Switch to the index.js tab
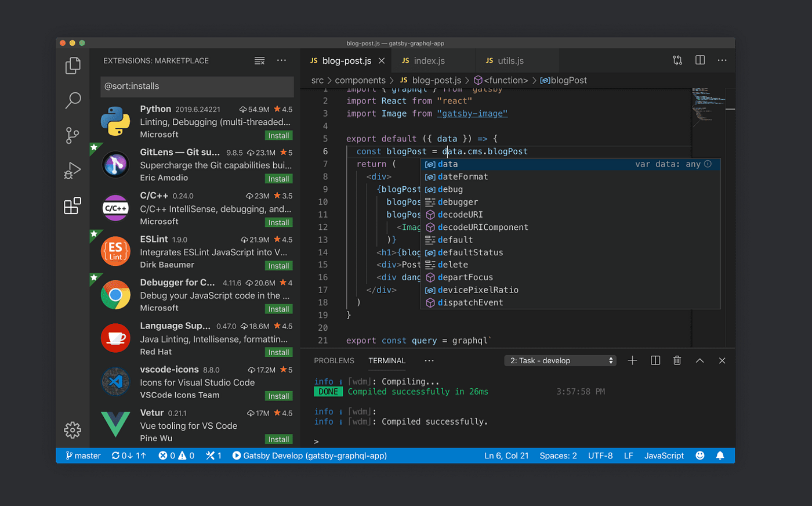The height and width of the screenshot is (506, 812). (x=425, y=60)
